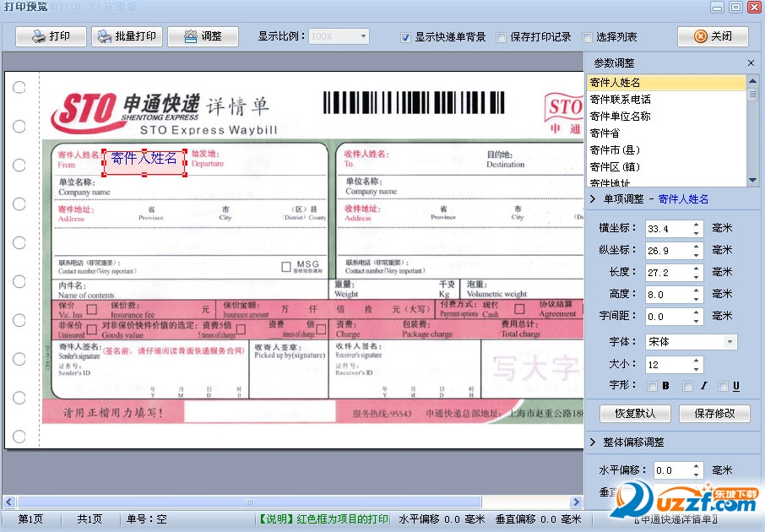Click the 第1页 status entry

(x=30, y=518)
